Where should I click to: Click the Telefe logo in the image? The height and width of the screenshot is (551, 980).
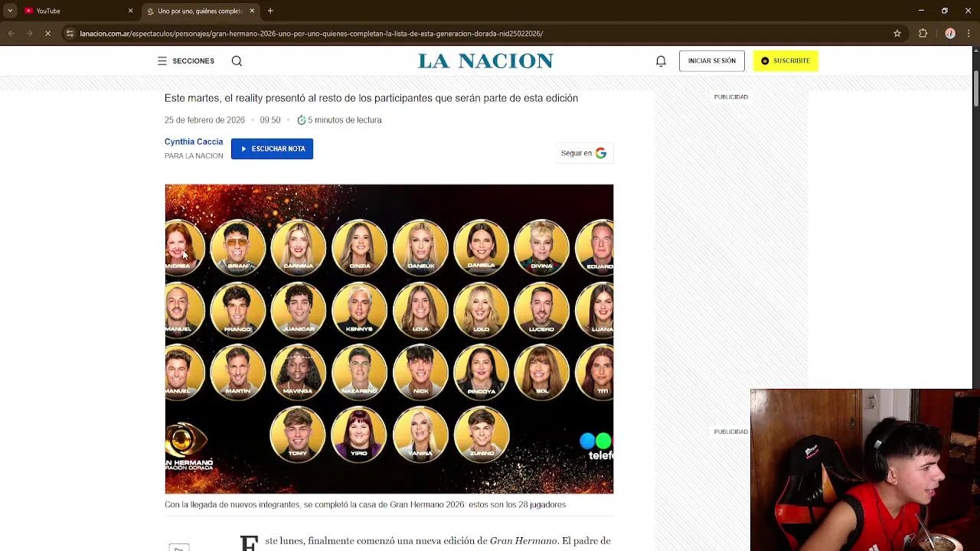click(596, 446)
